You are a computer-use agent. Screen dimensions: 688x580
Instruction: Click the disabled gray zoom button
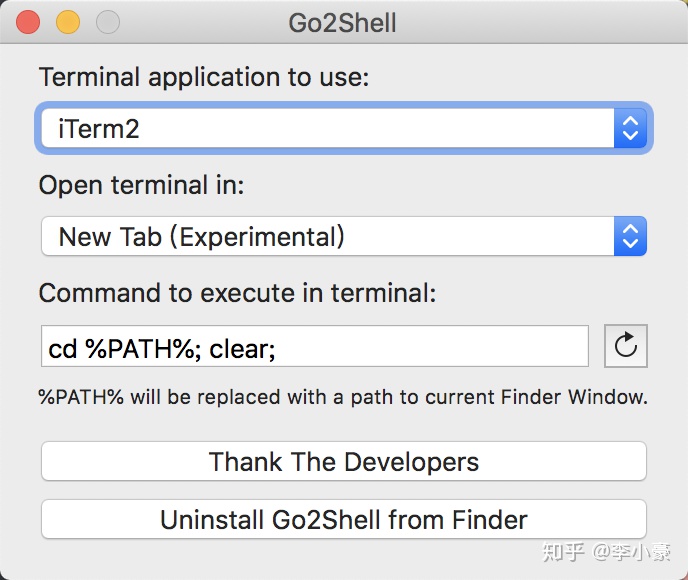(106, 22)
